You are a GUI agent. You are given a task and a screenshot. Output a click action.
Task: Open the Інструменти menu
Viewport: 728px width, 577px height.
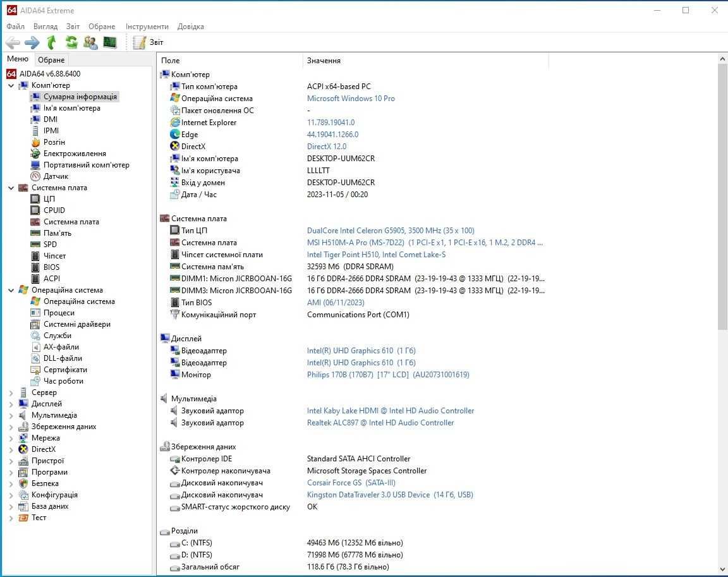point(147,27)
